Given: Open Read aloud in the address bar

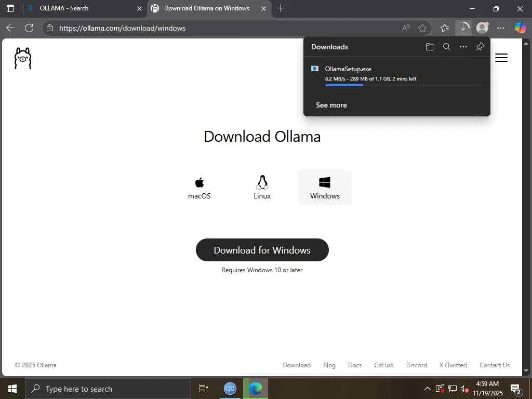Looking at the screenshot, I should pos(406,28).
